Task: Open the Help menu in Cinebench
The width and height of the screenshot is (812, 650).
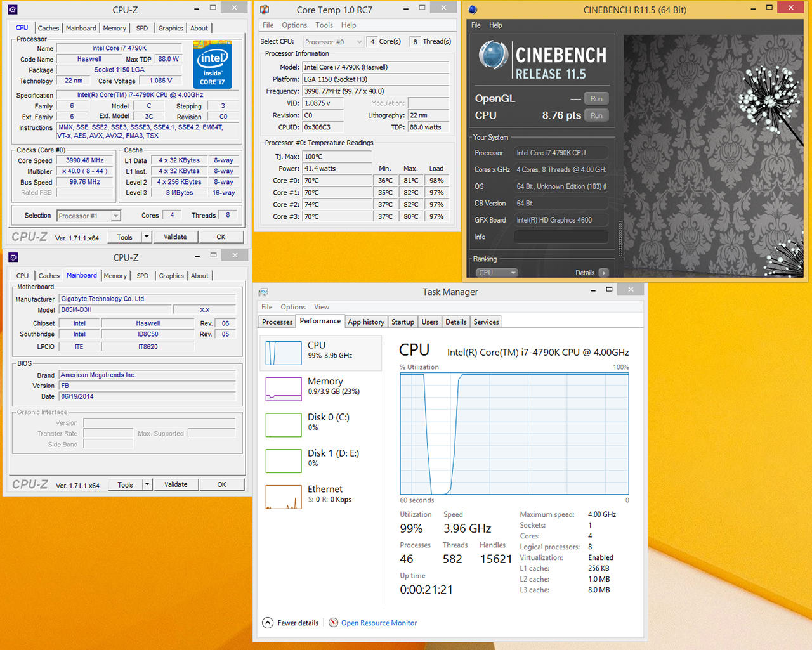Action: (x=495, y=25)
